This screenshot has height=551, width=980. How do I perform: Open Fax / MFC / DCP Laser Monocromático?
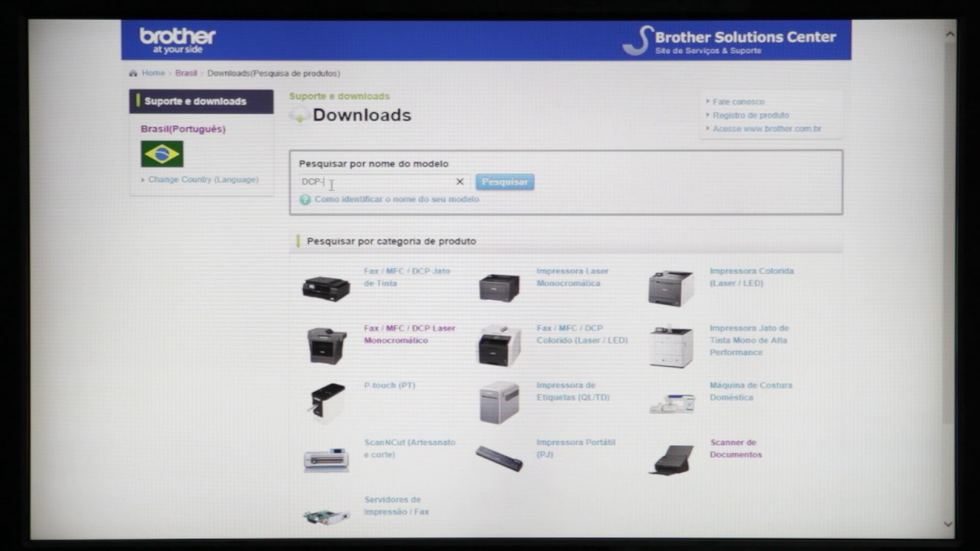[x=410, y=334]
